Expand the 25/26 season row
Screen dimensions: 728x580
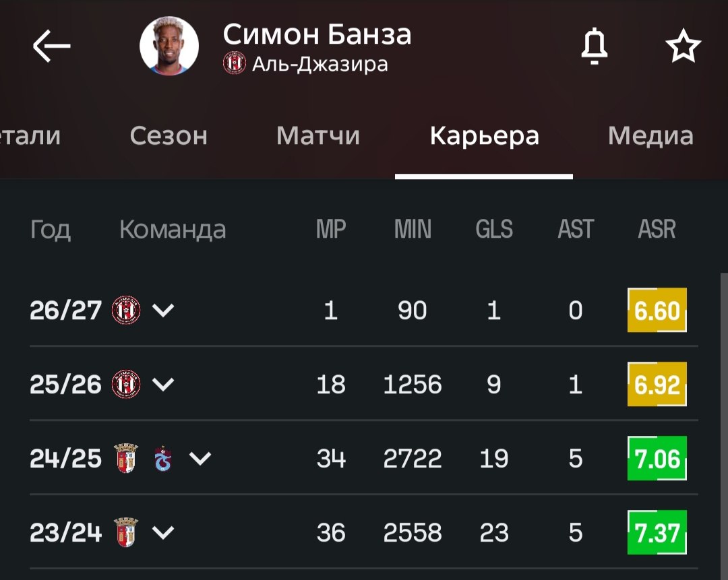click(163, 384)
